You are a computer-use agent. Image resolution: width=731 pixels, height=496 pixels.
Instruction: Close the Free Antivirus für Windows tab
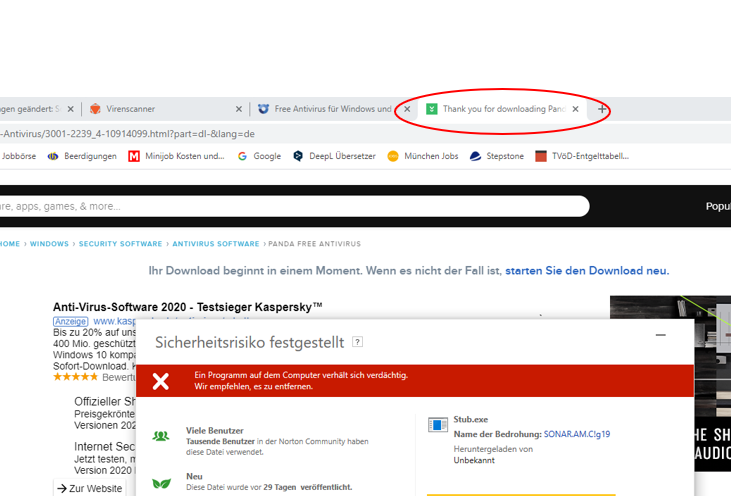click(x=407, y=109)
